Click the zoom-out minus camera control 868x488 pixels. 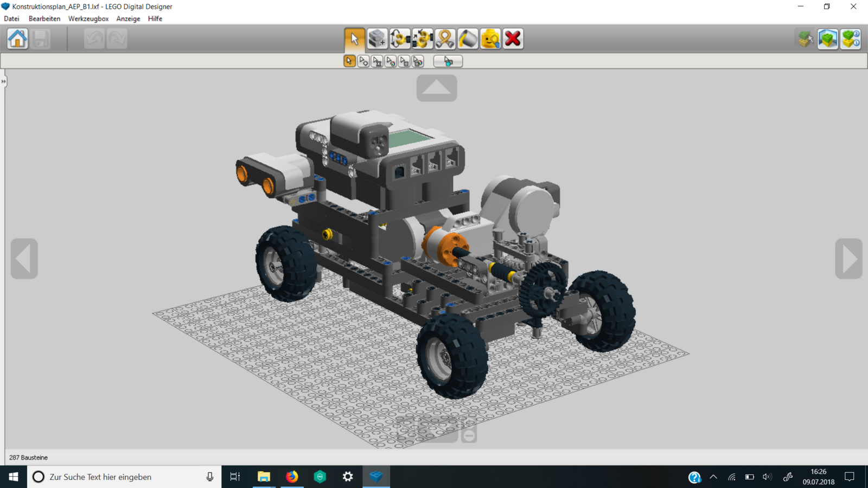pyautogui.click(x=469, y=435)
